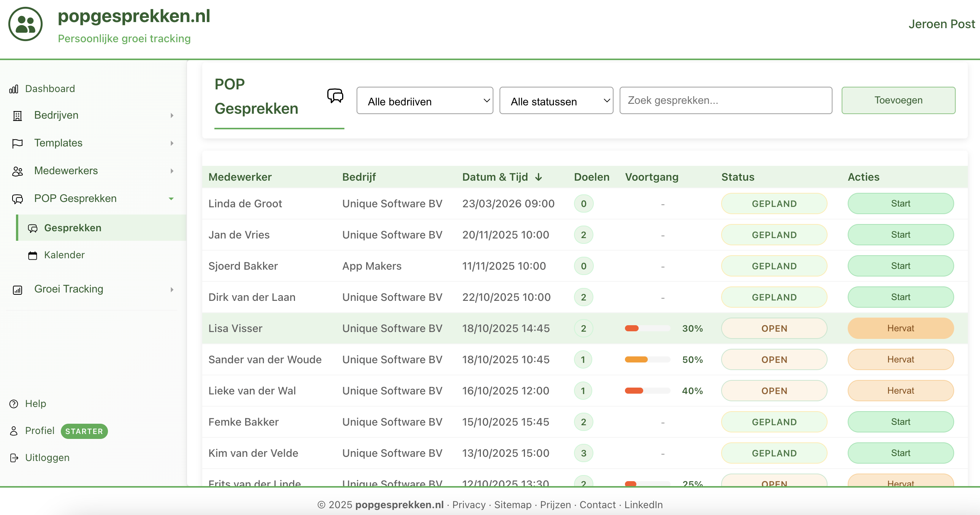Click the Medewerkers people icon
This screenshot has width=980, height=515.
click(x=17, y=171)
